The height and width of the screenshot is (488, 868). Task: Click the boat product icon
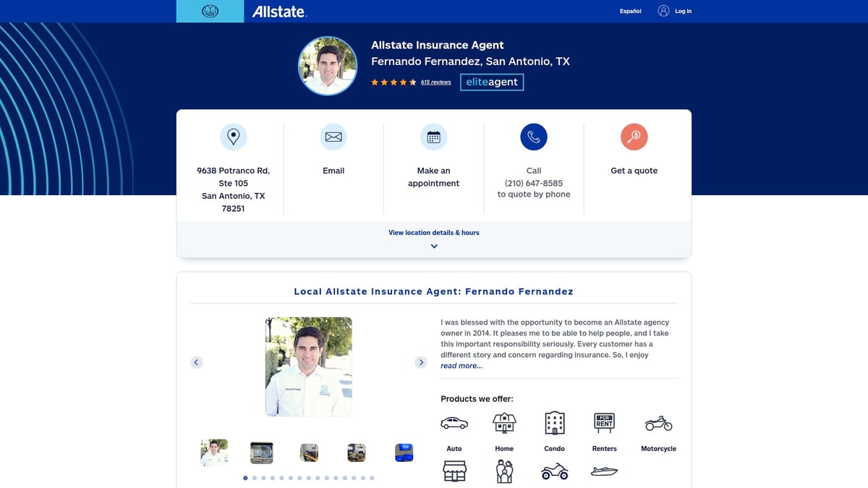(x=605, y=471)
